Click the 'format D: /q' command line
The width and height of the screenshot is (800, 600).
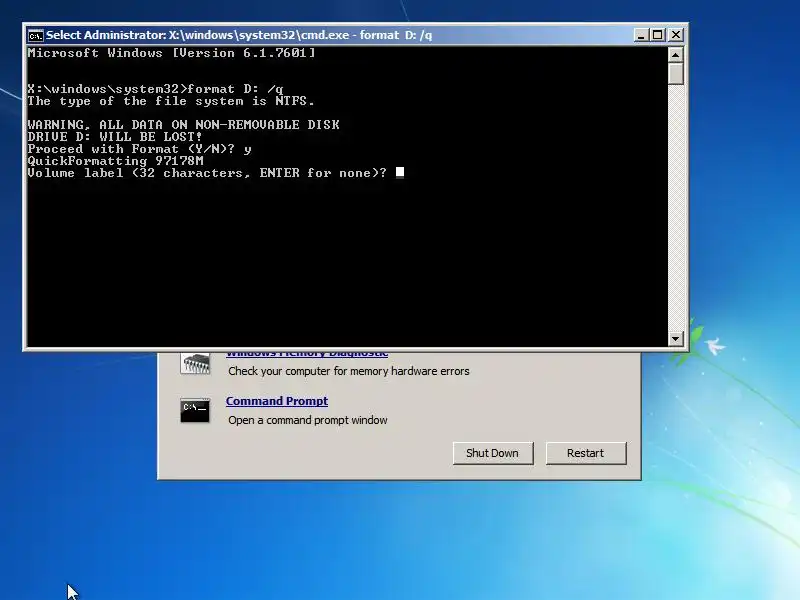pos(155,89)
